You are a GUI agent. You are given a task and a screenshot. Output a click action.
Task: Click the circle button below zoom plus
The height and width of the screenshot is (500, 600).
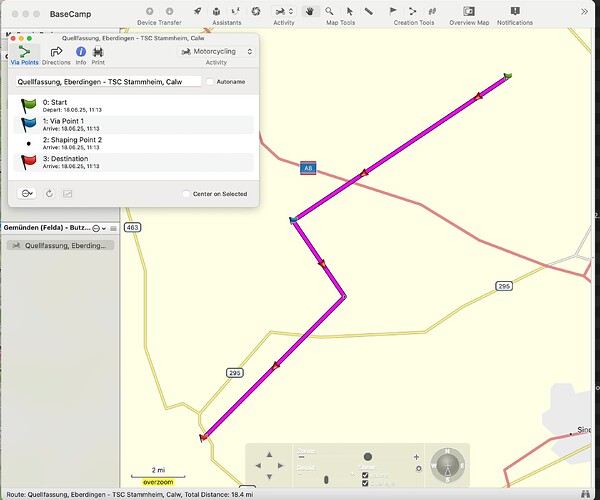[419, 469]
